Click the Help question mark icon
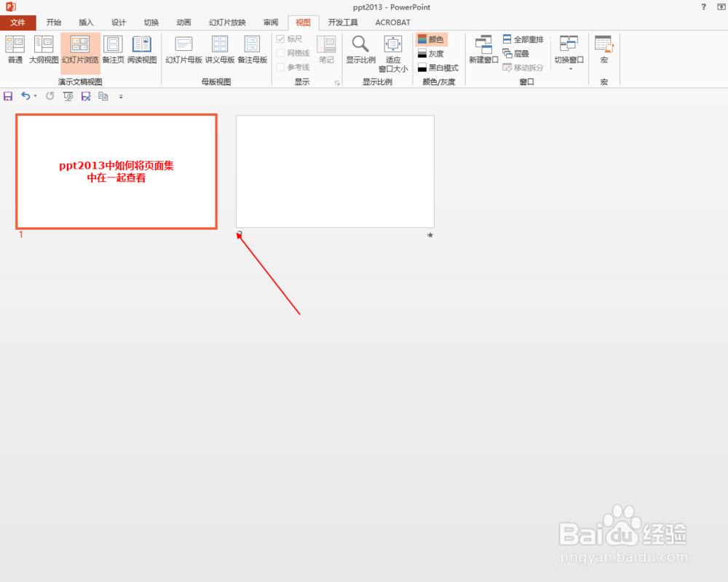 704,7
